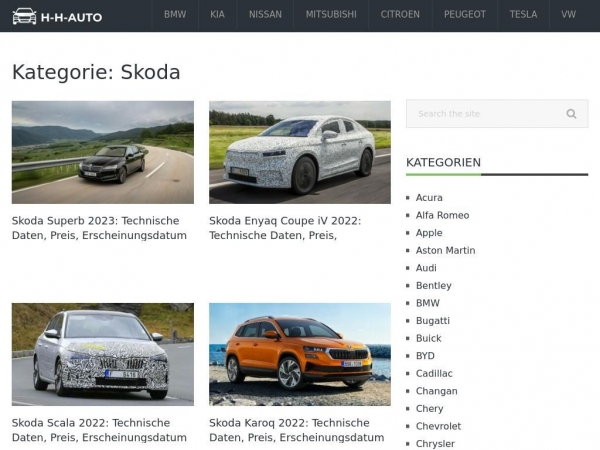
Task: Navigate to the Chevrolet category
Action: coord(439,427)
